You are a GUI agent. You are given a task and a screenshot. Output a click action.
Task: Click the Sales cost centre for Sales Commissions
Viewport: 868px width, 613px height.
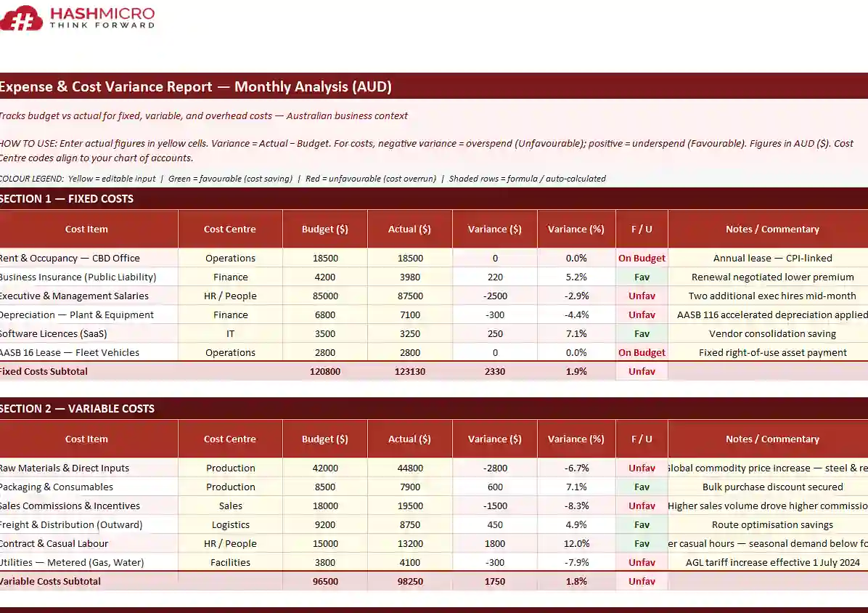(x=230, y=506)
